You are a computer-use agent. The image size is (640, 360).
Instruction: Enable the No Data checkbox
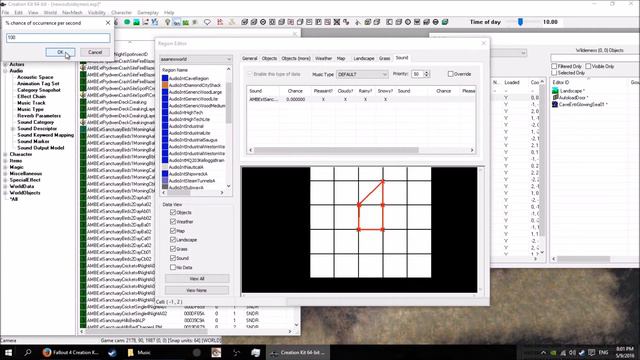click(x=173, y=267)
